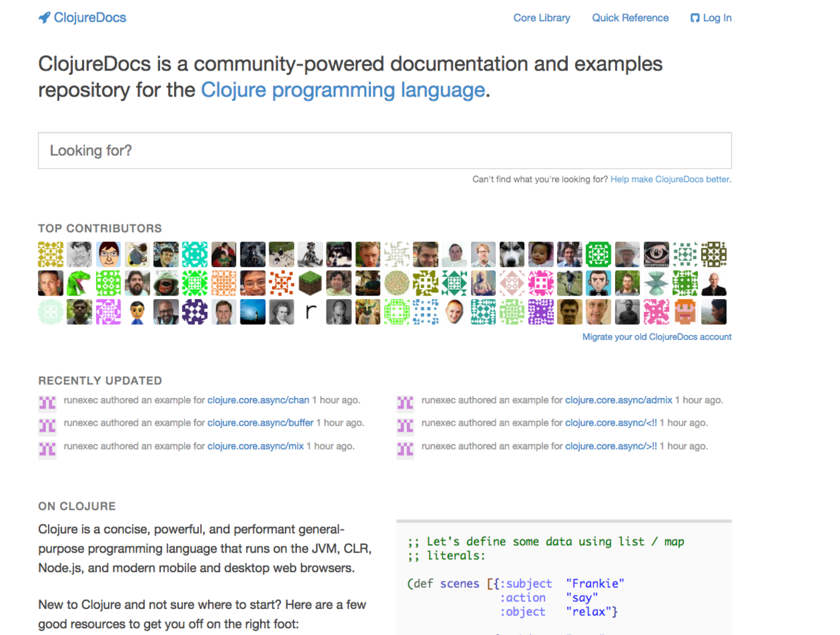
Task: Click runexec avatar beside the buffer entry
Action: (47, 426)
